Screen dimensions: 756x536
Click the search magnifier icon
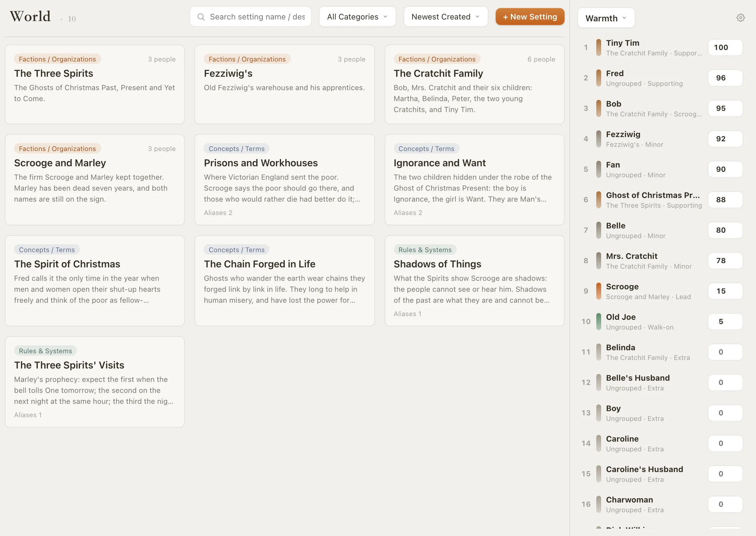(x=201, y=17)
